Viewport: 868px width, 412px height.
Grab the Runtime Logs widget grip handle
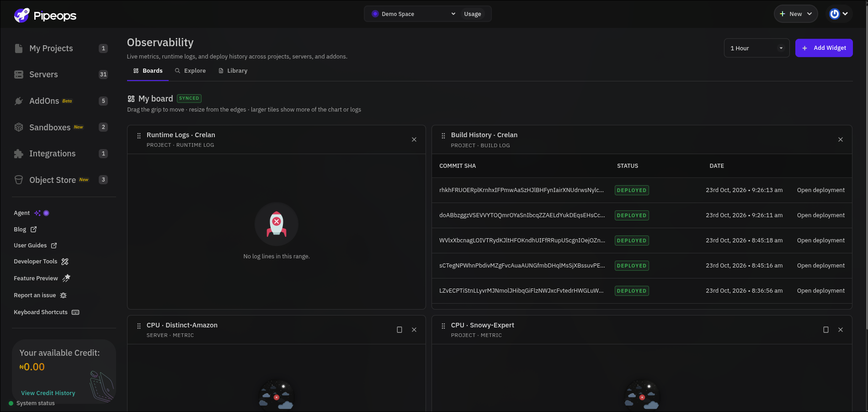(139, 136)
